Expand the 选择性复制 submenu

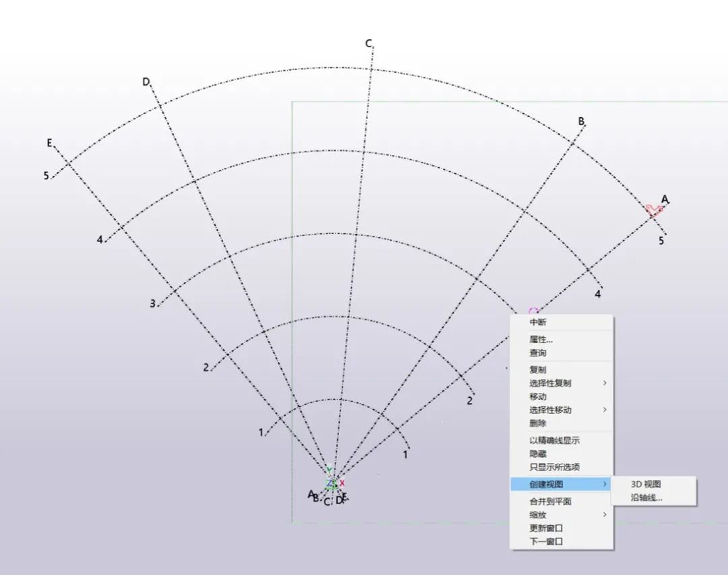point(562,383)
